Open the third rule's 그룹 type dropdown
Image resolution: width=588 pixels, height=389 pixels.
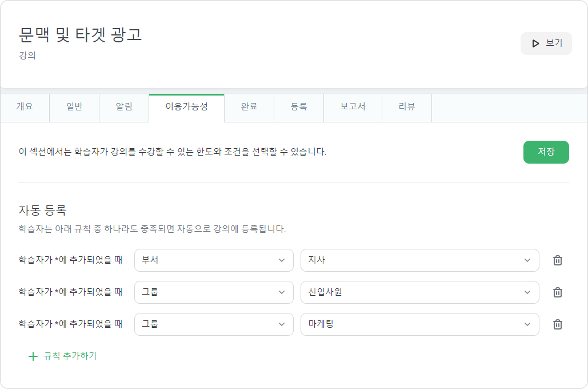click(x=214, y=324)
